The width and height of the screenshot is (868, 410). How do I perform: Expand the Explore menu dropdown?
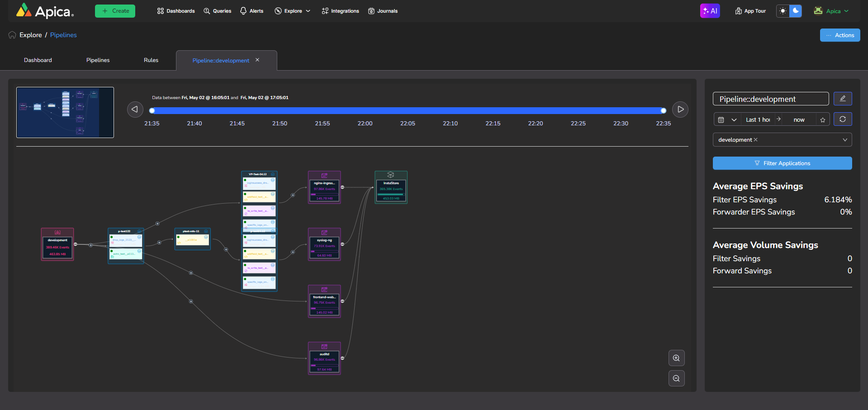tap(293, 11)
